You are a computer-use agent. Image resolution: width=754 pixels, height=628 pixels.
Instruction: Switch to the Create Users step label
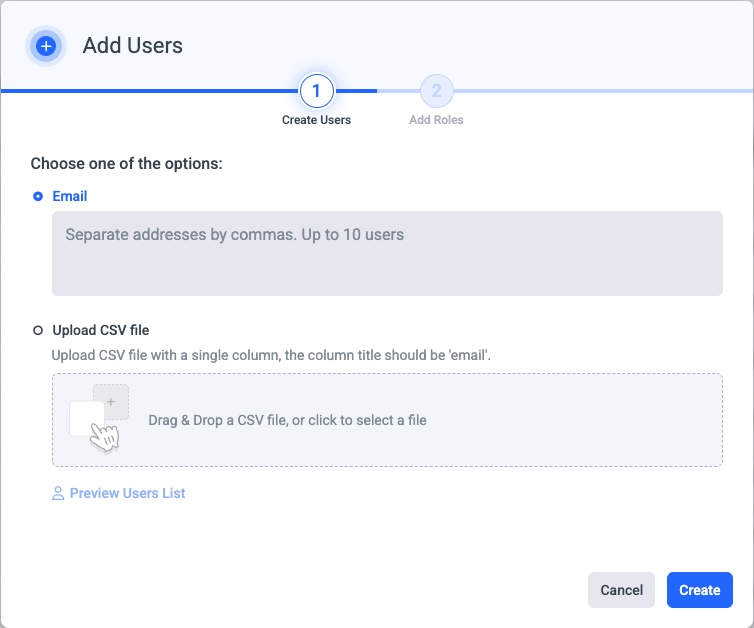pos(316,120)
